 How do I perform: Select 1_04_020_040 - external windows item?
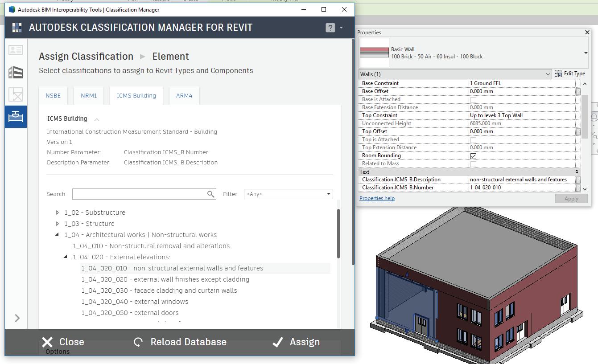[135, 302]
